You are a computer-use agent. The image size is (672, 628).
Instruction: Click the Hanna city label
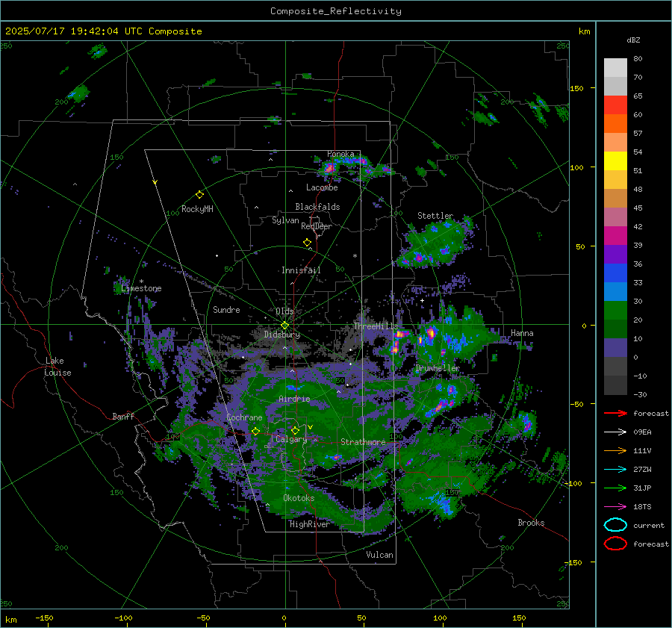(522, 333)
